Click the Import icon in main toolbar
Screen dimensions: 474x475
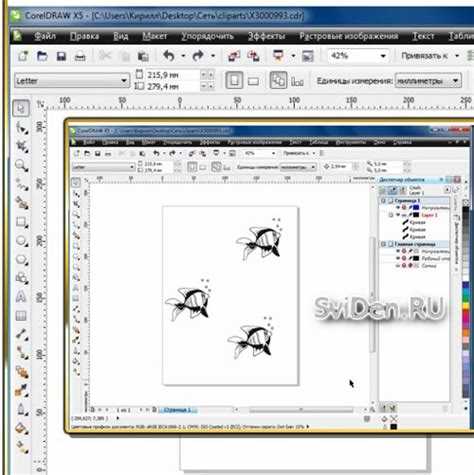point(234,56)
